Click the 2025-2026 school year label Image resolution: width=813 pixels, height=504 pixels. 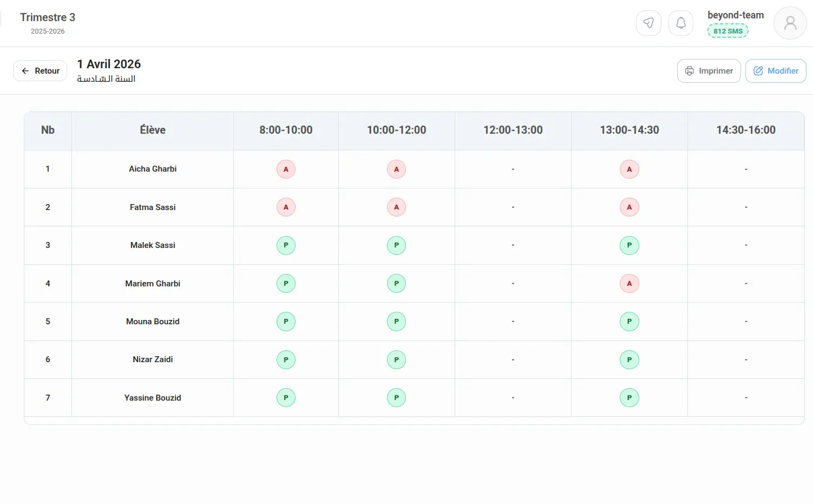(48, 31)
